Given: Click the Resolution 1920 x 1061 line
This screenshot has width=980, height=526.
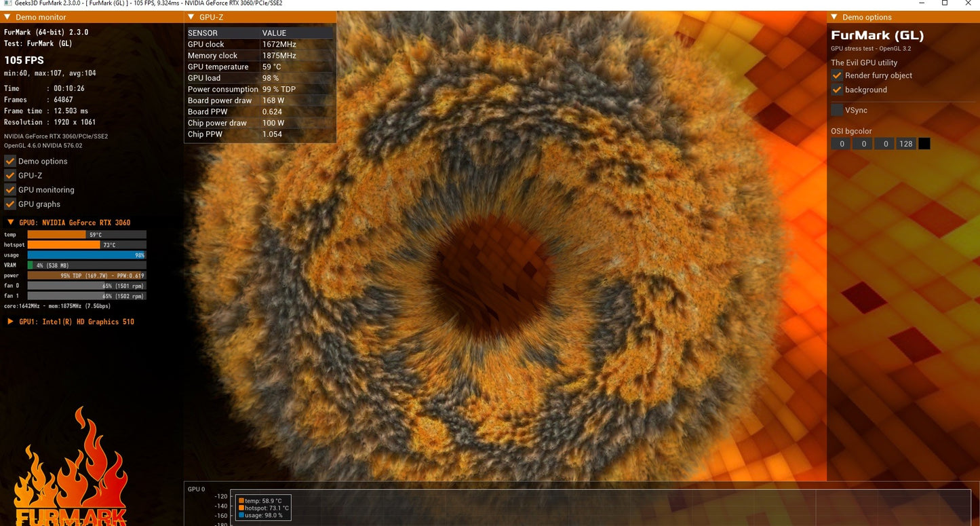Looking at the screenshot, I should tap(50, 122).
